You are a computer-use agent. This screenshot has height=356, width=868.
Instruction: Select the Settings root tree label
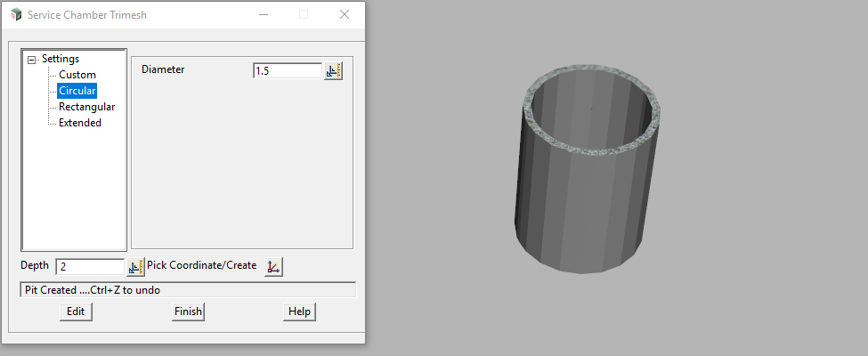coord(61,59)
